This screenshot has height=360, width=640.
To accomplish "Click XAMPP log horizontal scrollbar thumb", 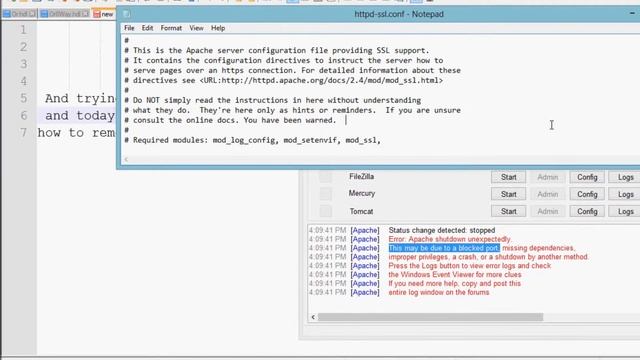I will (431, 317).
